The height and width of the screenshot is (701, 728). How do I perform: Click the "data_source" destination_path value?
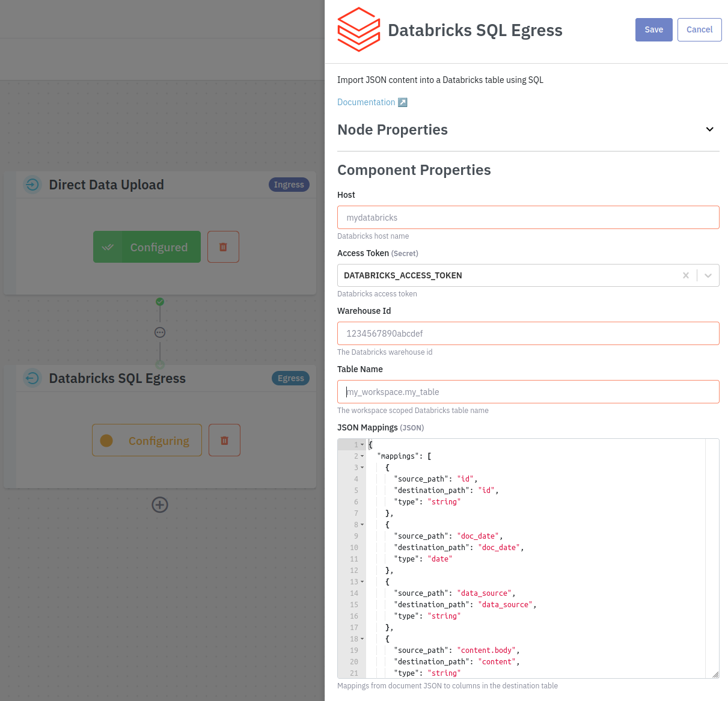pyautogui.click(x=506, y=605)
